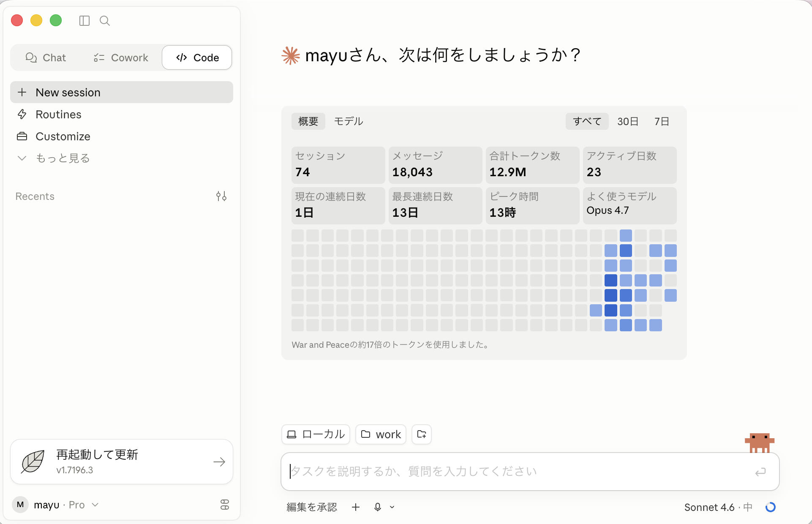Switch to Cowork mode
Screen dimensions: 812x524
pyautogui.click(x=121, y=57)
